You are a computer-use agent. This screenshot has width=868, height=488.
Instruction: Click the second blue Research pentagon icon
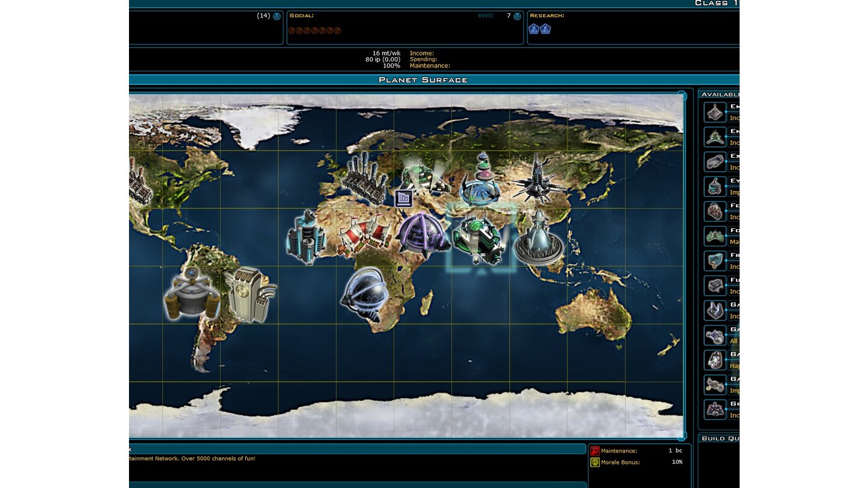coord(545,28)
